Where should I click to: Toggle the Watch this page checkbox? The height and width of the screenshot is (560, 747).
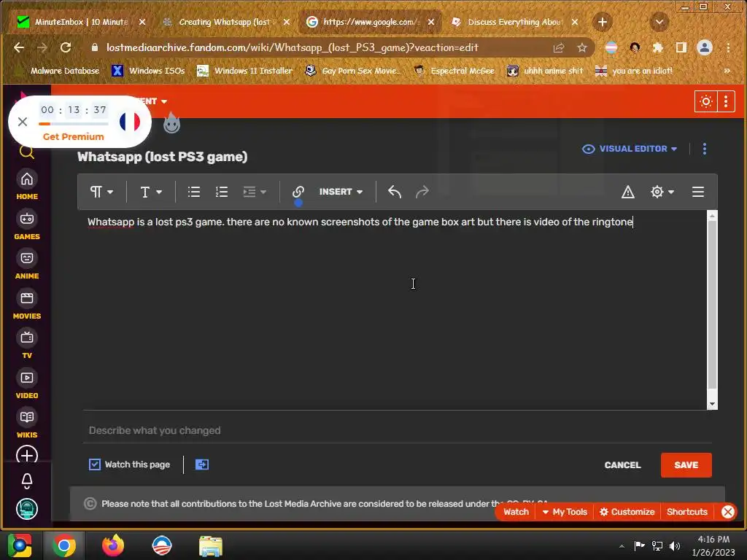pyautogui.click(x=95, y=464)
